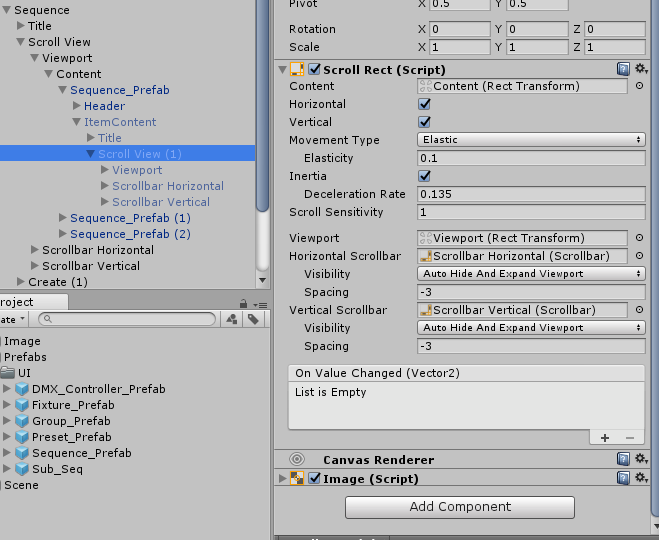Select the DMX_Controller_Prefab cube icon
Screen dimensions: 659x540
22,389
